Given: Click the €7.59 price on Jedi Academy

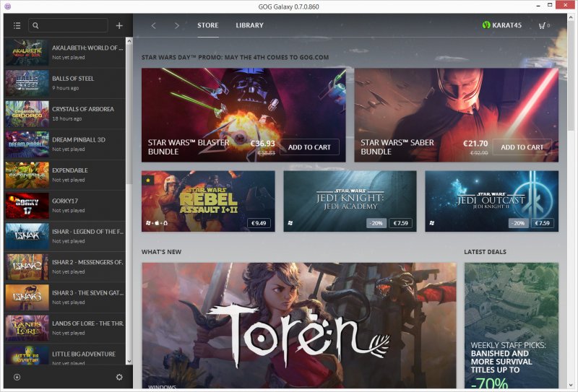Looking at the screenshot, I should 400,223.
